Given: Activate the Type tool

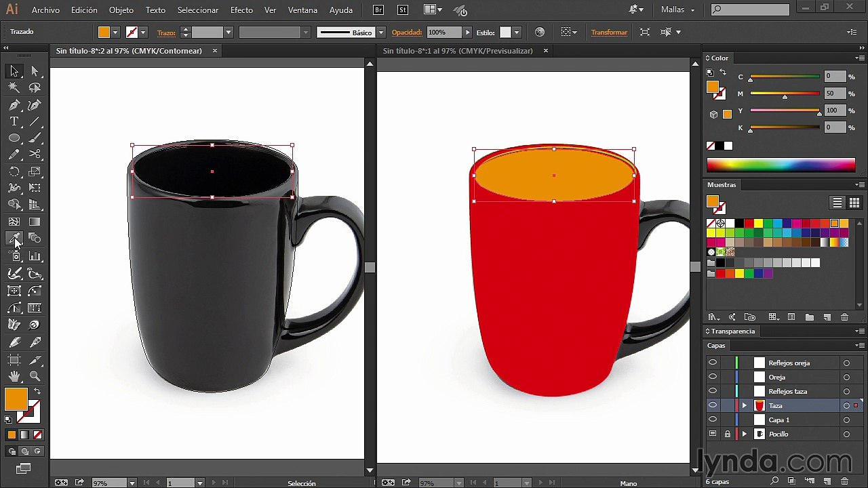Looking at the screenshot, I should pos(14,122).
